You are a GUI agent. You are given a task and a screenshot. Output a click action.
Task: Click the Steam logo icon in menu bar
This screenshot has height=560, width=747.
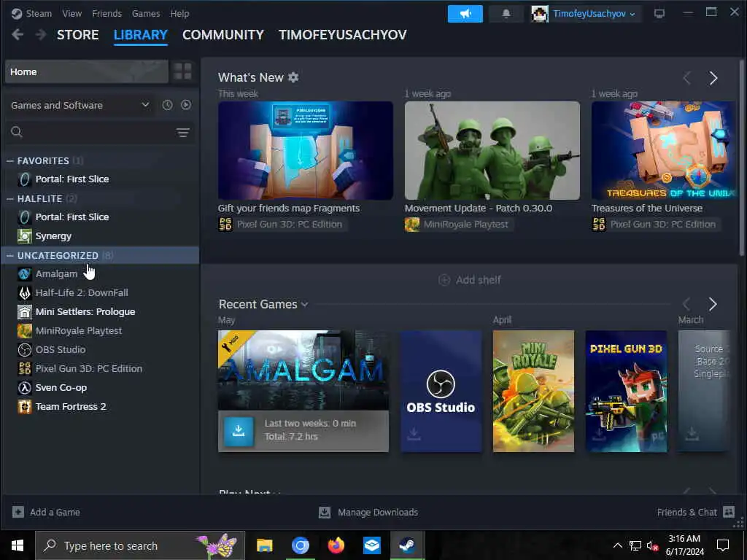[17, 13]
